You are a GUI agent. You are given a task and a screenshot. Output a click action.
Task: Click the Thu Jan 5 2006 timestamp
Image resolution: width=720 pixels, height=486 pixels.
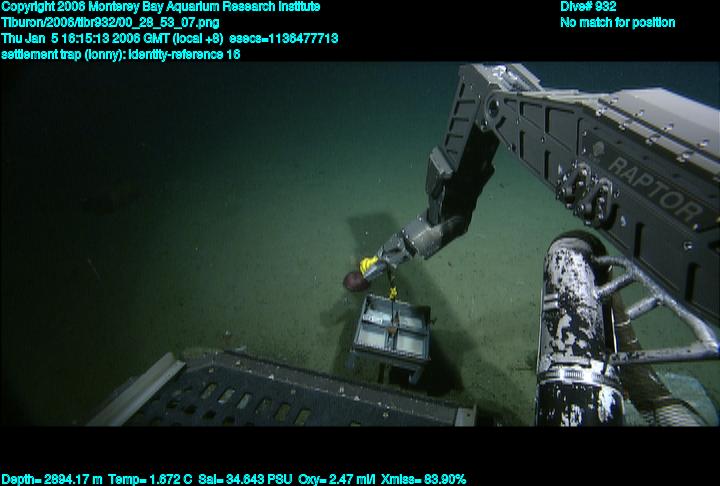coord(112,38)
